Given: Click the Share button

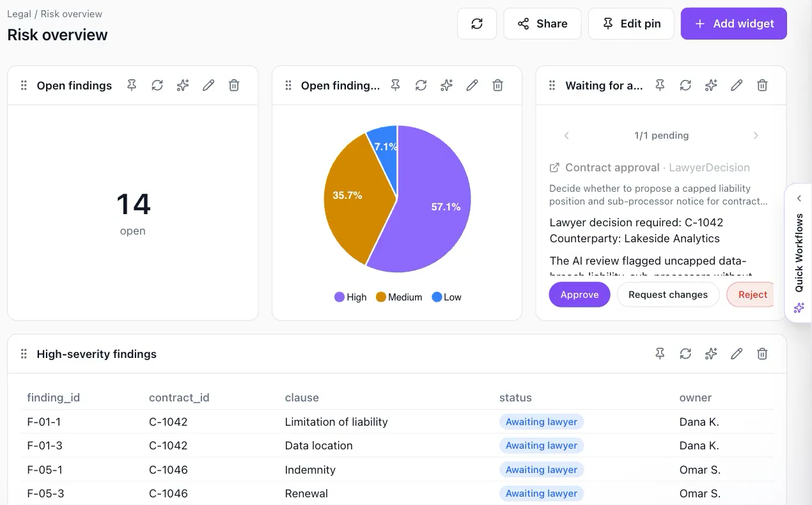Looking at the screenshot, I should [x=542, y=24].
